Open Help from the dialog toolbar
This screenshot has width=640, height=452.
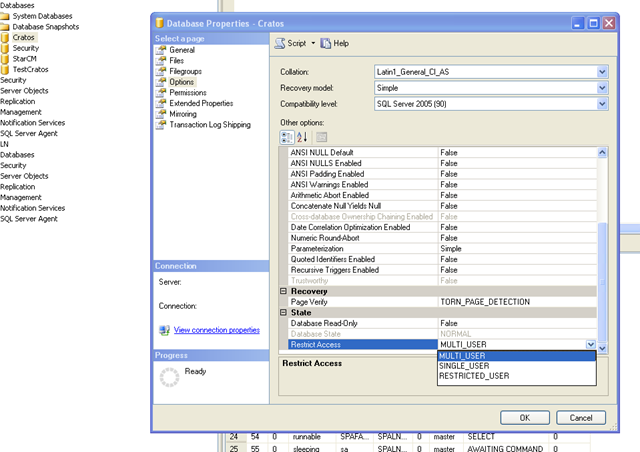(334, 43)
